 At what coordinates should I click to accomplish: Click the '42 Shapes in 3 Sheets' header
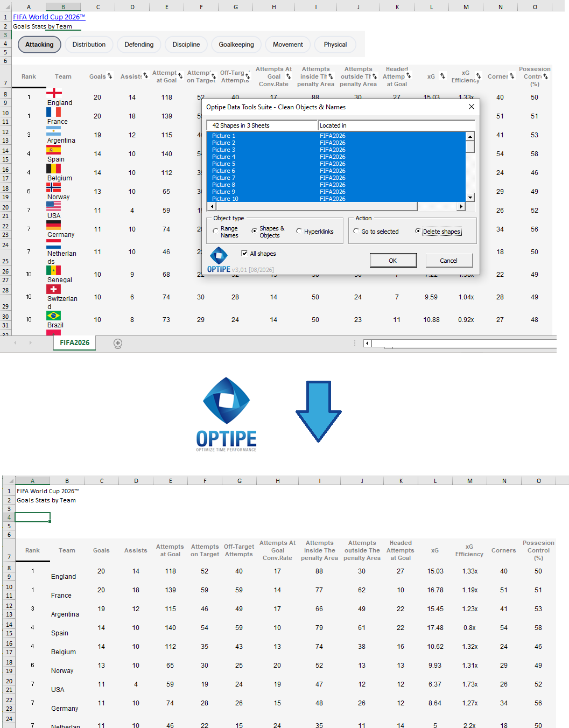click(263, 125)
